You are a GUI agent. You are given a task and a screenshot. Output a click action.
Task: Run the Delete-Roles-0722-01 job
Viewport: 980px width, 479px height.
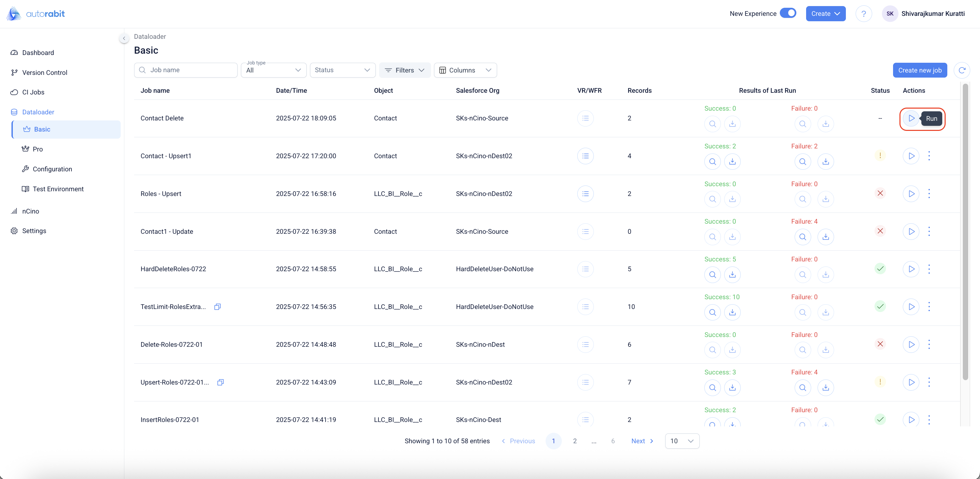click(x=911, y=345)
